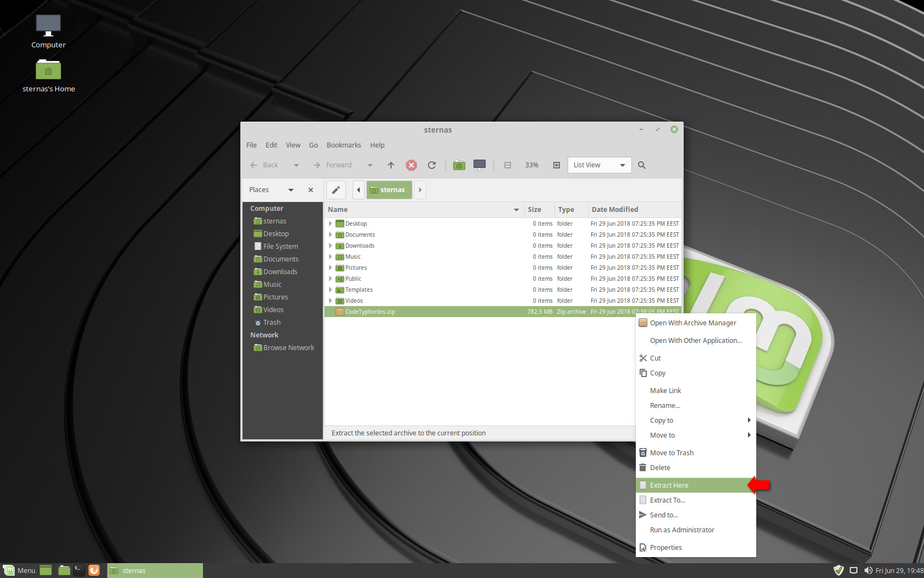This screenshot has height=578, width=924.
Task: Choose Extract To... from context menu
Action: tap(696, 500)
